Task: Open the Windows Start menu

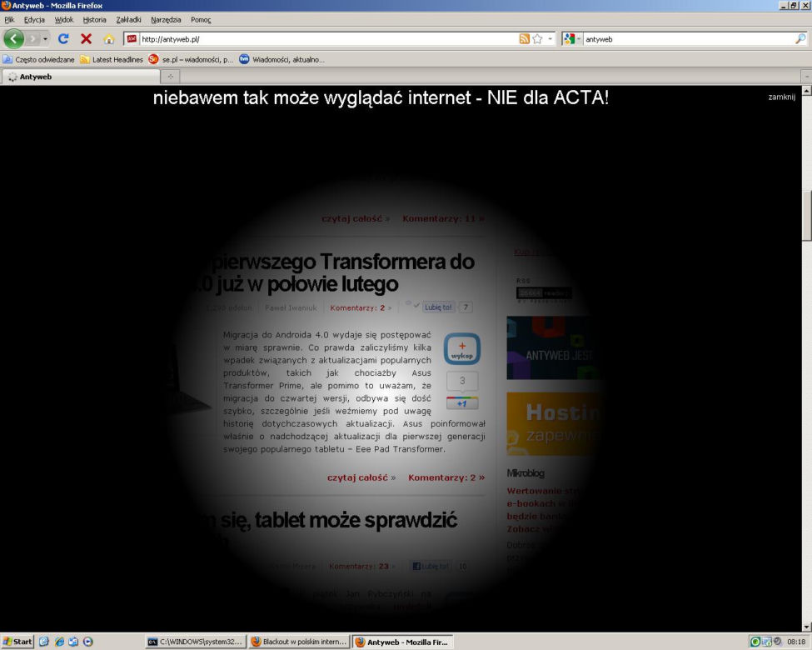Action: pyautogui.click(x=17, y=642)
